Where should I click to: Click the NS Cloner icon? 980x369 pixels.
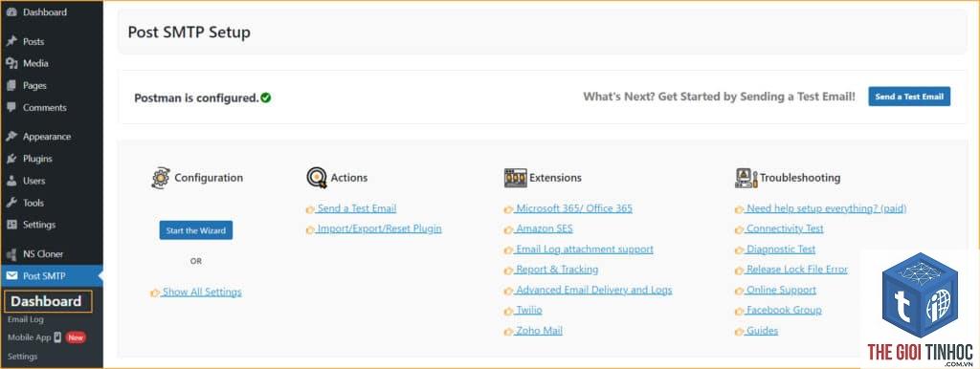11,254
